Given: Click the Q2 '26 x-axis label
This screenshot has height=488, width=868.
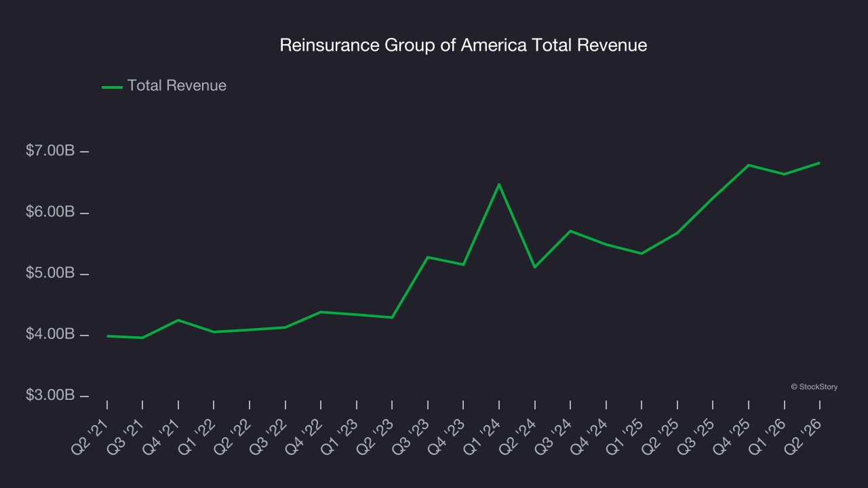Looking at the screenshot, I should 804,436.
